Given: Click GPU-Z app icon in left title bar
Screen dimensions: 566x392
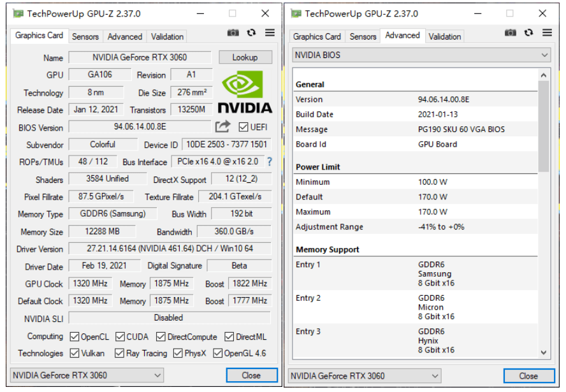Looking at the screenshot, I should [x=18, y=14].
